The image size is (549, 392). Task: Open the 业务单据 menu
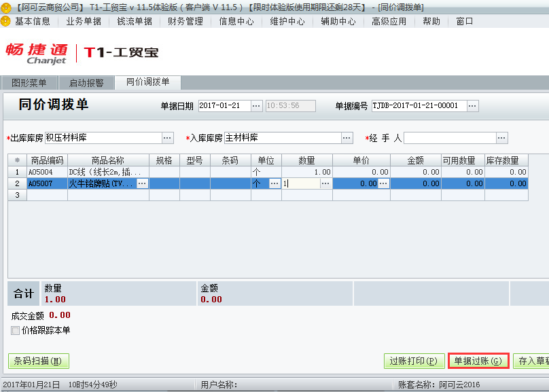pos(84,21)
